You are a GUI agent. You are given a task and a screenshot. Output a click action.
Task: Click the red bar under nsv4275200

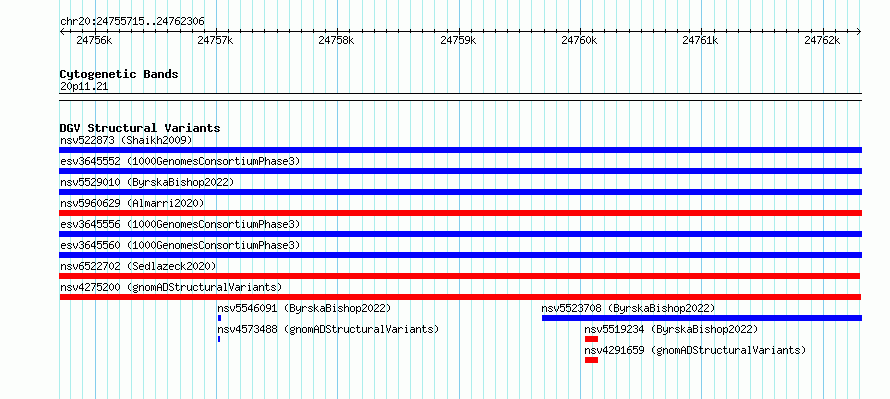[460, 297]
